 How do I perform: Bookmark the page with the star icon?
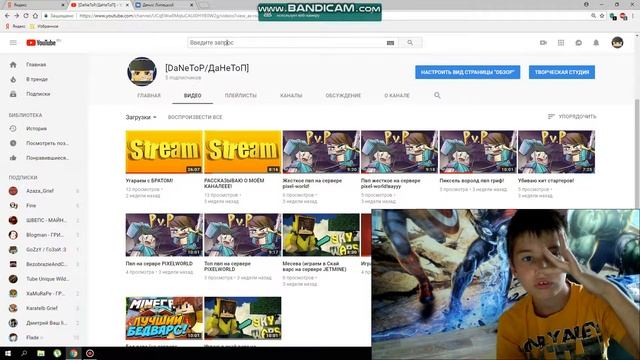pos(602,16)
